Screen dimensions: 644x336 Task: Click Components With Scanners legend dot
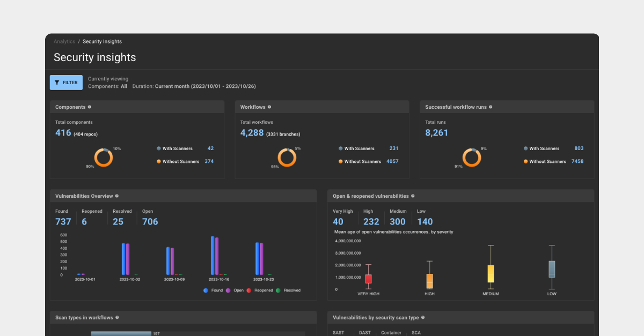tap(159, 148)
